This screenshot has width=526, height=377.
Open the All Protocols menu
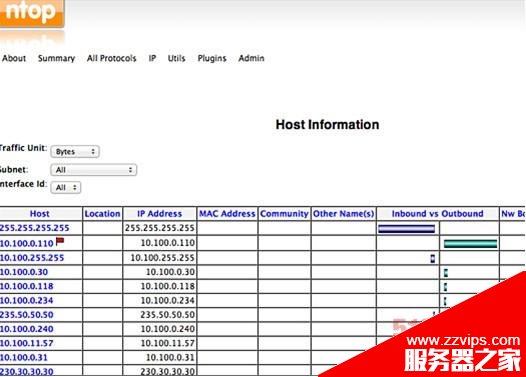pos(112,58)
